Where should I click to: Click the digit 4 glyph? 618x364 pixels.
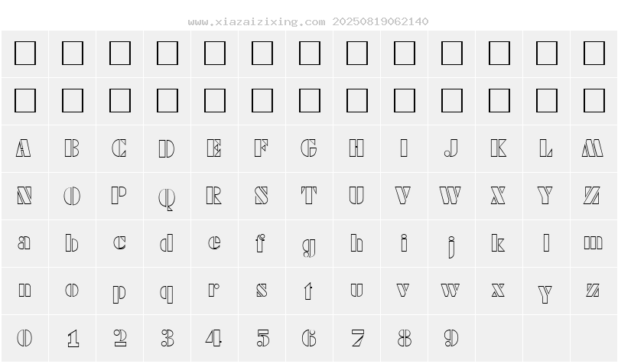coord(213,338)
